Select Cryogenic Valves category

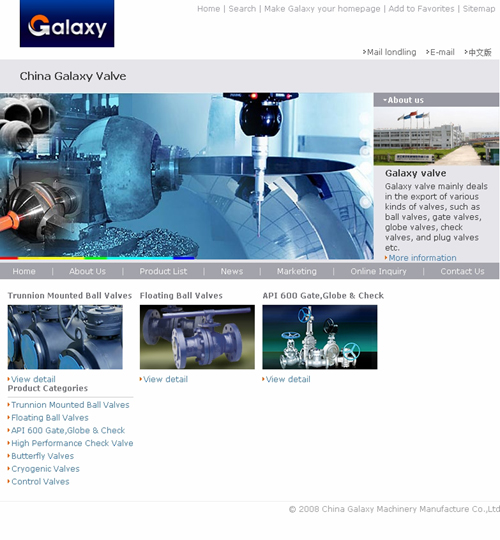pyautogui.click(x=45, y=469)
